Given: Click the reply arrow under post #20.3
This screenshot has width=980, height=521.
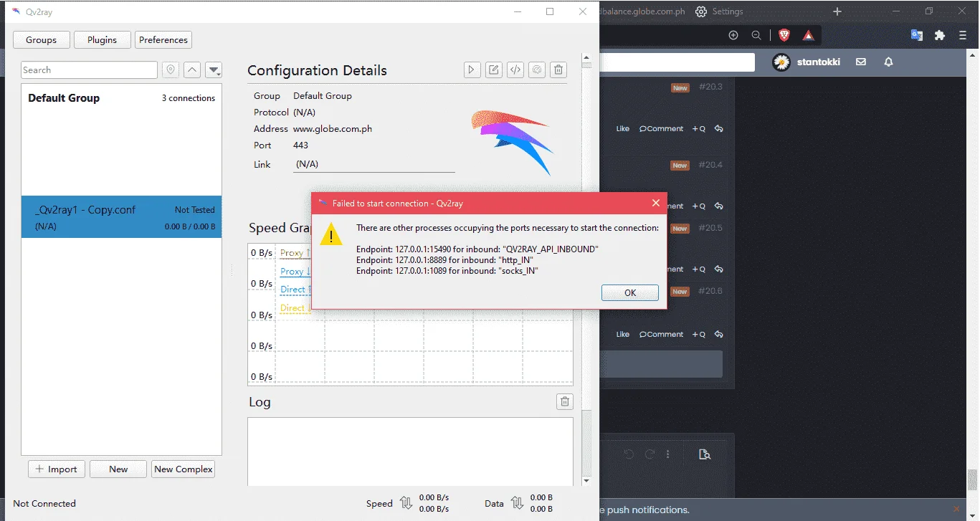Looking at the screenshot, I should 718,129.
